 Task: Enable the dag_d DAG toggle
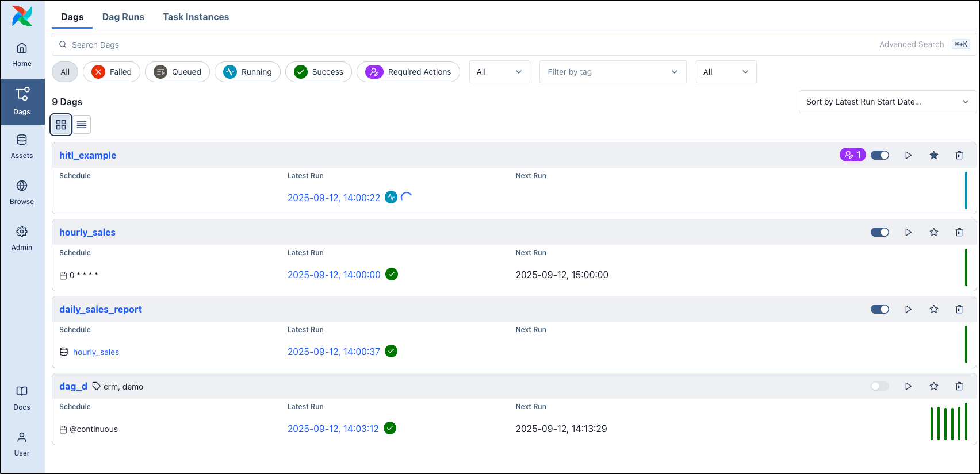[x=879, y=386]
